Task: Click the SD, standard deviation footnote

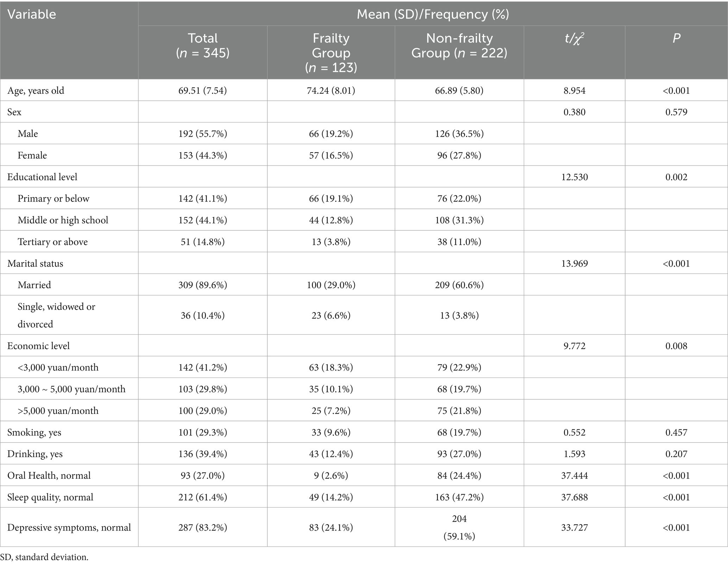Action: (x=44, y=557)
